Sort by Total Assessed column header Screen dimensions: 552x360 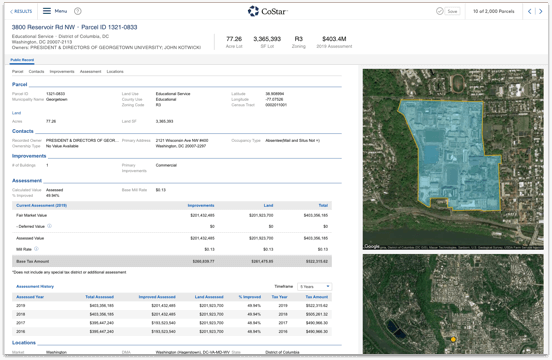pos(99,297)
